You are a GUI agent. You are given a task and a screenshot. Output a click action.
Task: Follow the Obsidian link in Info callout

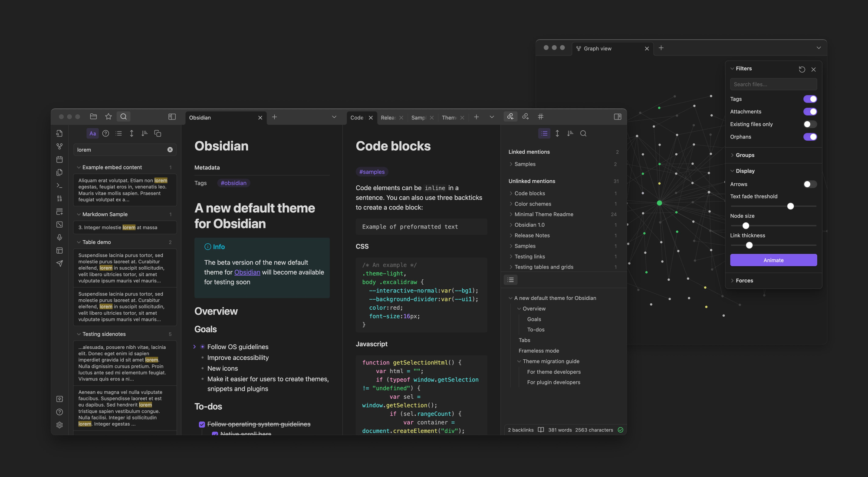pos(247,272)
